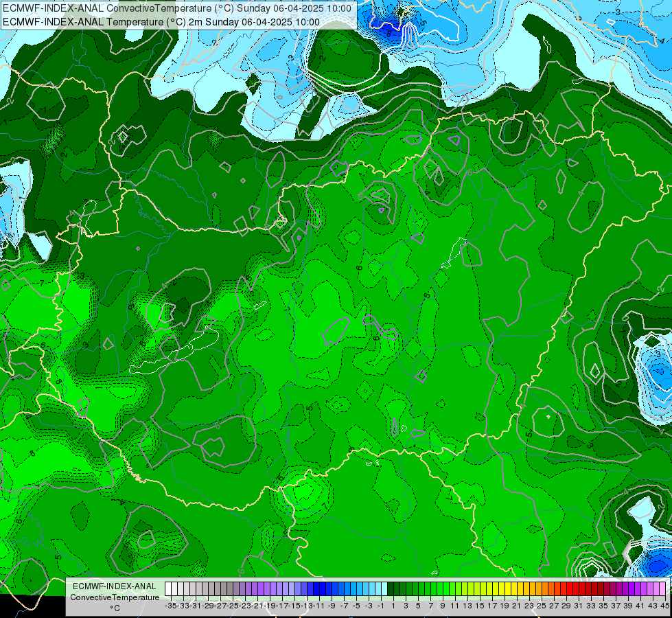Viewport: 672px width, 618px height.
Task: Click the legend value -7
Action: [x=344, y=606]
